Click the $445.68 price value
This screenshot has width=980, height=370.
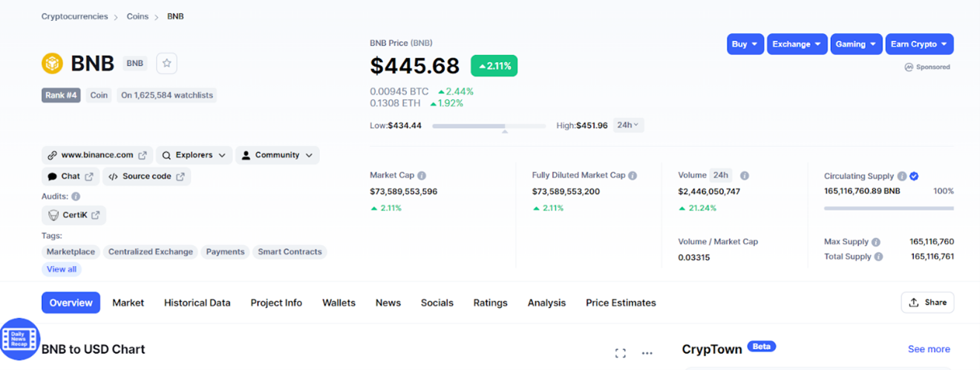click(x=415, y=66)
